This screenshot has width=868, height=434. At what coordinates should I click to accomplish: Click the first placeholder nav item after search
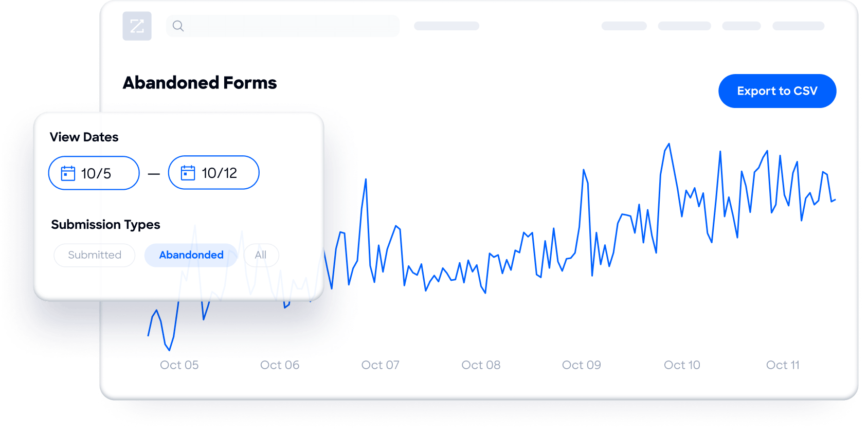(446, 26)
